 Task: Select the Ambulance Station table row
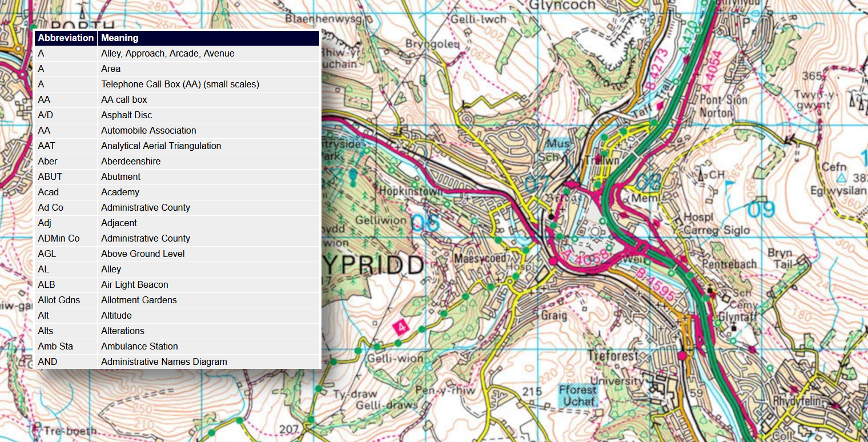(177, 346)
